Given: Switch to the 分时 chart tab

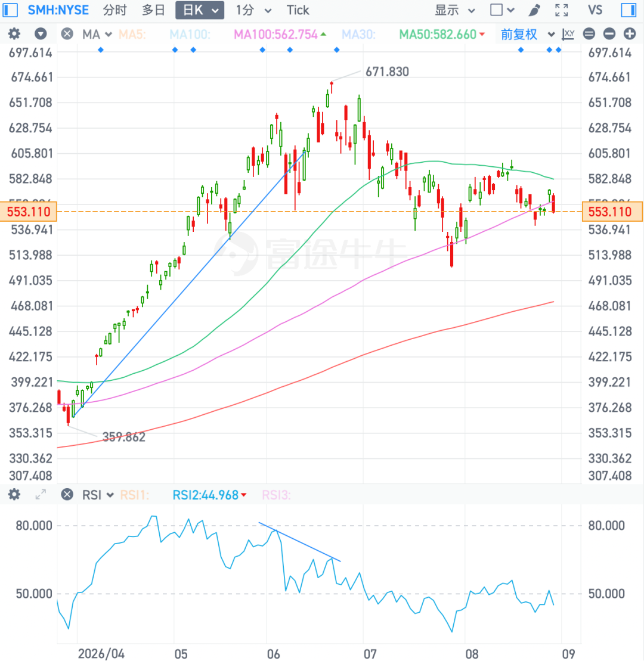Looking at the screenshot, I should click(x=114, y=10).
